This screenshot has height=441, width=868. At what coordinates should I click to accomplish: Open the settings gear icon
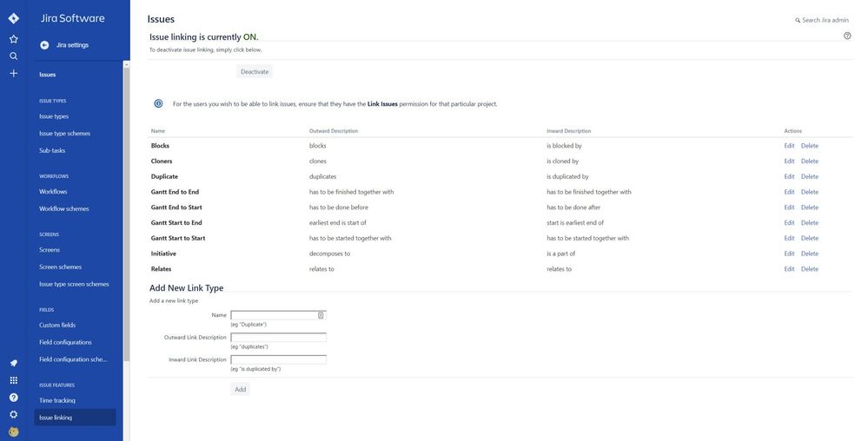tap(13, 414)
